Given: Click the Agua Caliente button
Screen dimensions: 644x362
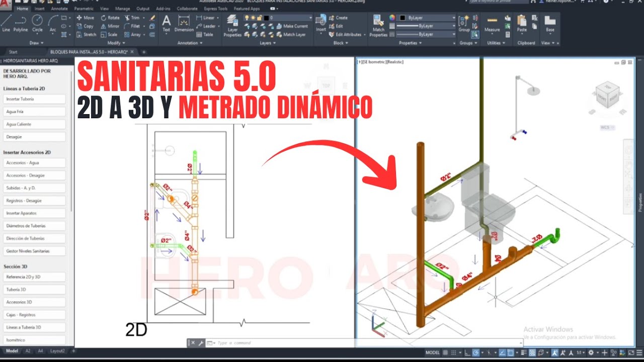Looking at the screenshot, I should coord(34,124).
